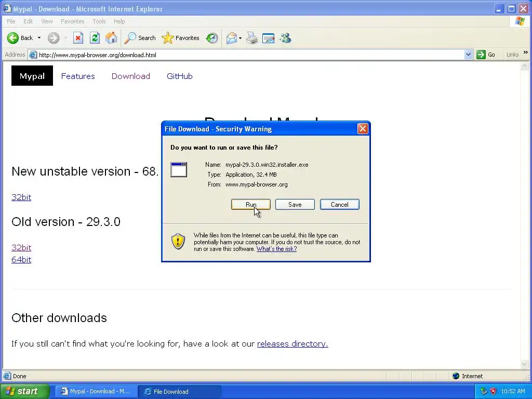Click Run in the File Download dialog
This screenshot has height=399, width=532.
coord(251,205)
